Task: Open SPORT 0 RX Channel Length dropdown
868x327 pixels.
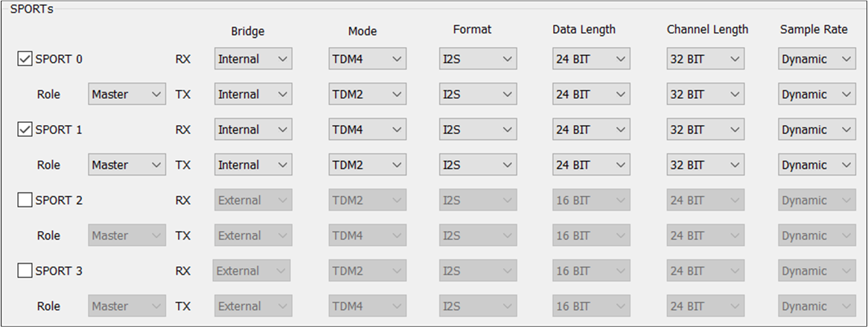Action: (706, 59)
